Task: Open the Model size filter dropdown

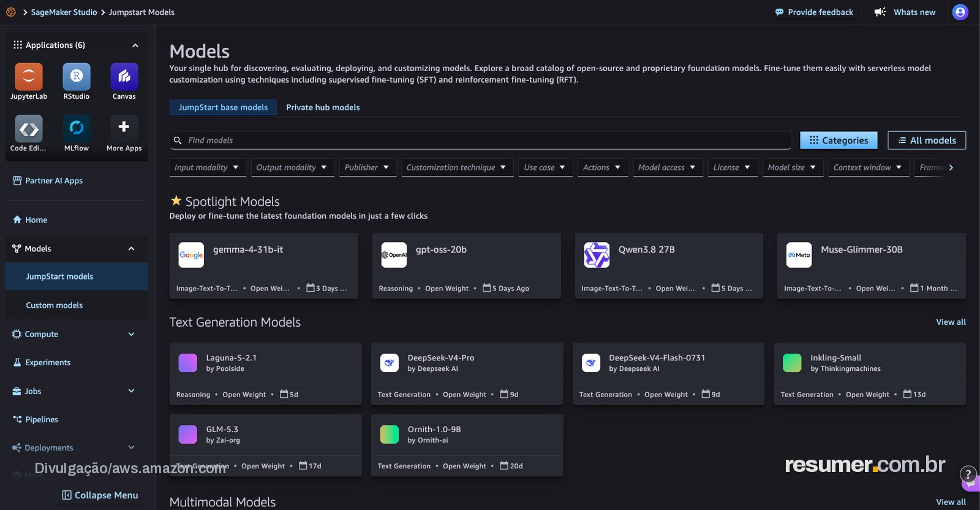Action: 792,167
